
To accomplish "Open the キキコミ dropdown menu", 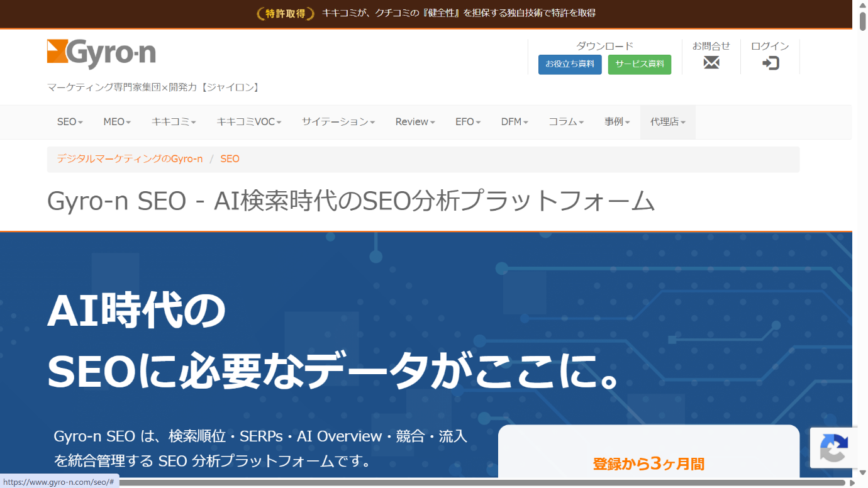I will pos(174,122).
